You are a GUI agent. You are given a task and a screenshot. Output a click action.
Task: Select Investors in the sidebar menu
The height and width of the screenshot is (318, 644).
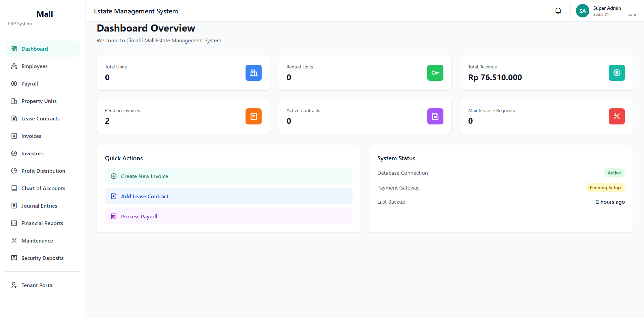pyautogui.click(x=32, y=154)
